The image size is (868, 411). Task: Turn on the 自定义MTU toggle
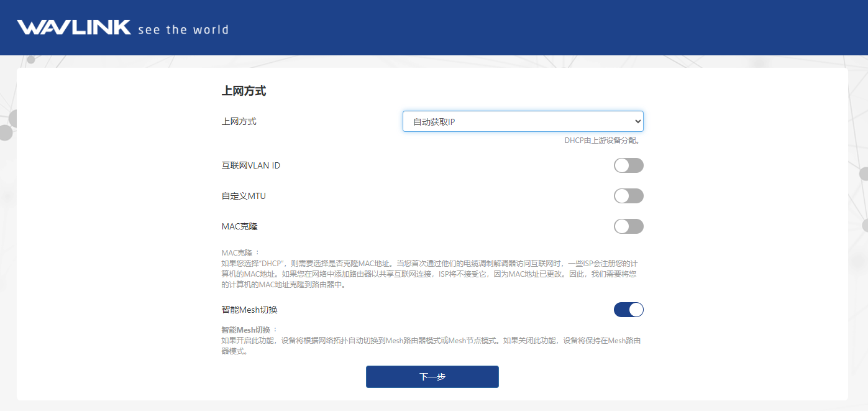click(x=628, y=196)
